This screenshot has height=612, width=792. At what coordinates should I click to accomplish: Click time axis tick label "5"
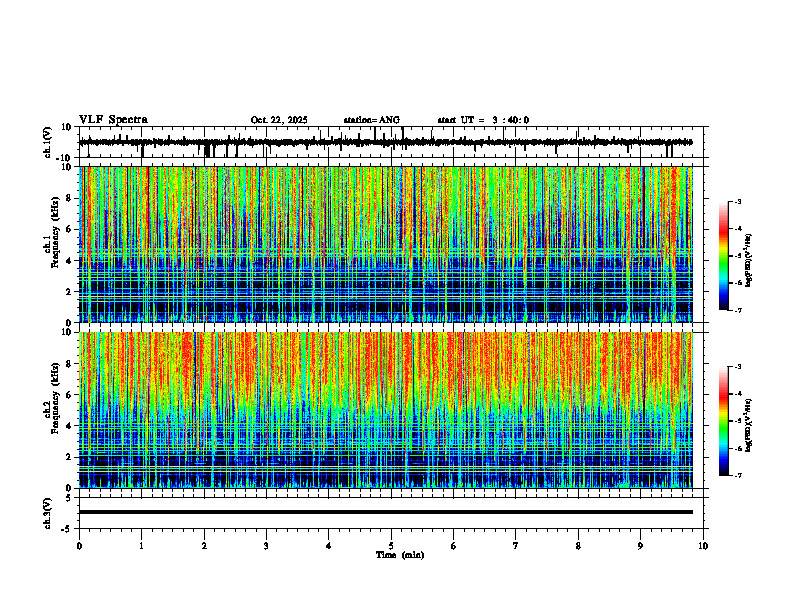click(x=391, y=546)
